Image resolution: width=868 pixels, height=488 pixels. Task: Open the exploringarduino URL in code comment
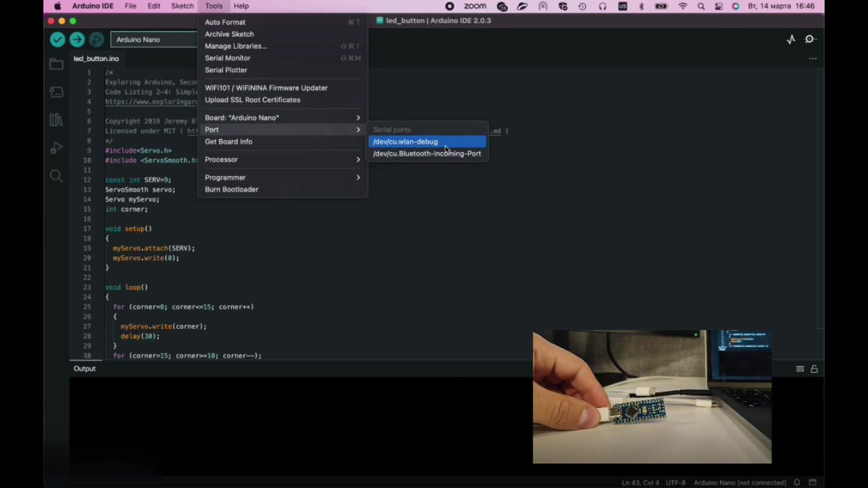(x=151, y=102)
